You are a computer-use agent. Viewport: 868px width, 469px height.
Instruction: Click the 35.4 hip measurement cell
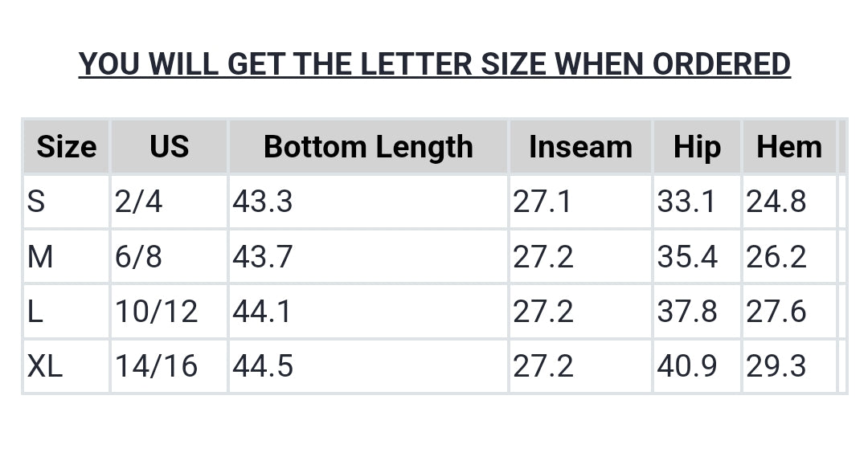[x=687, y=257]
